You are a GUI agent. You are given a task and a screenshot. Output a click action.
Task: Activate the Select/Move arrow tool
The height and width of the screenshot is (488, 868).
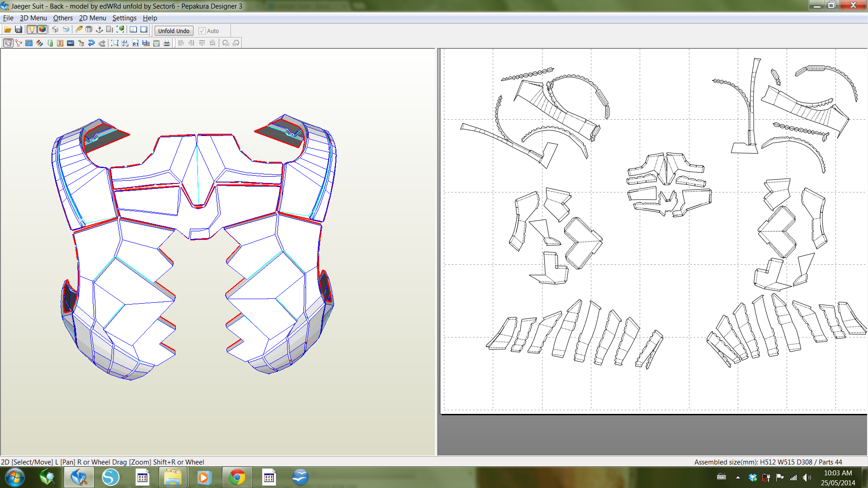(x=8, y=43)
